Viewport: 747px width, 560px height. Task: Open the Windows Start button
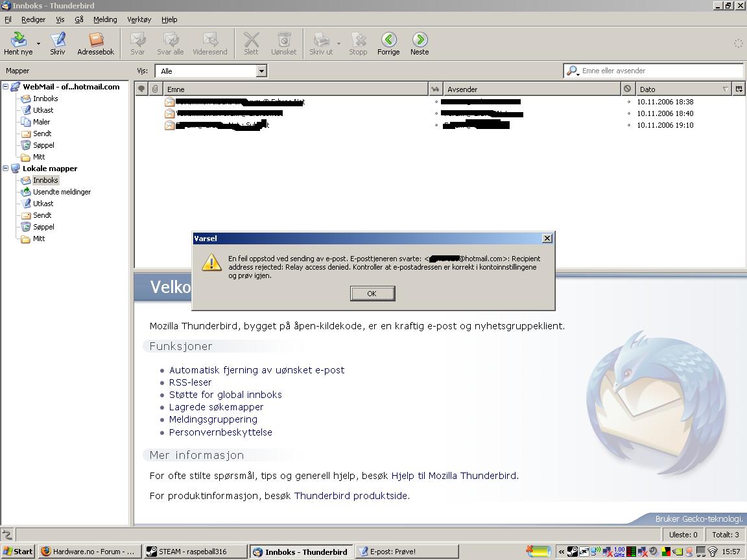pyautogui.click(x=18, y=552)
